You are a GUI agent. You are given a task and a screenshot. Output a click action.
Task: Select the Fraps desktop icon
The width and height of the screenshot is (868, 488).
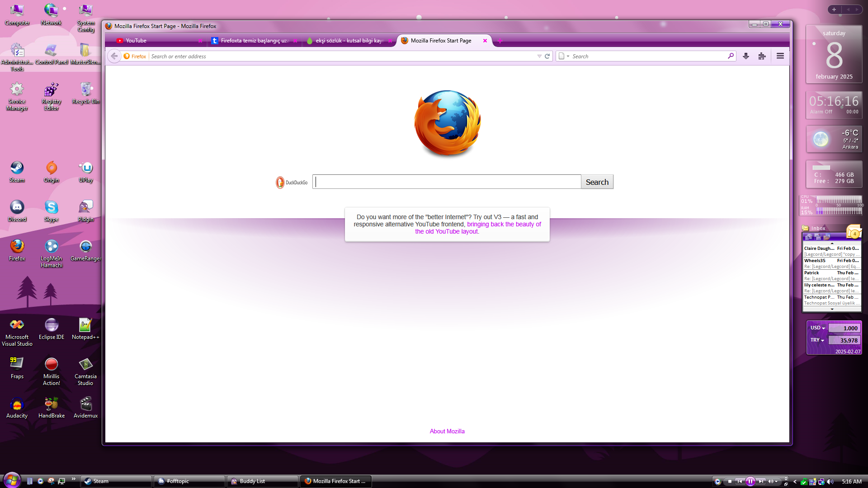coord(17,369)
